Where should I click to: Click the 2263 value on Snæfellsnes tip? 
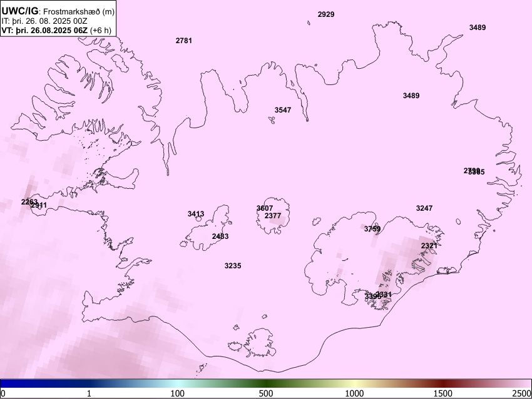tap(29, 202)
